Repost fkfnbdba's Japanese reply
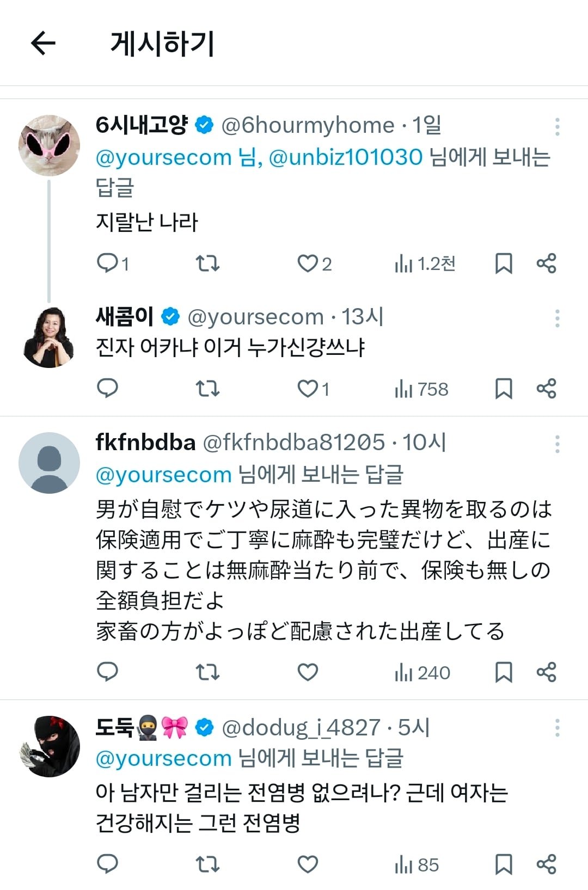This screenshot has width=588, height=890. [x=207, y=672]
